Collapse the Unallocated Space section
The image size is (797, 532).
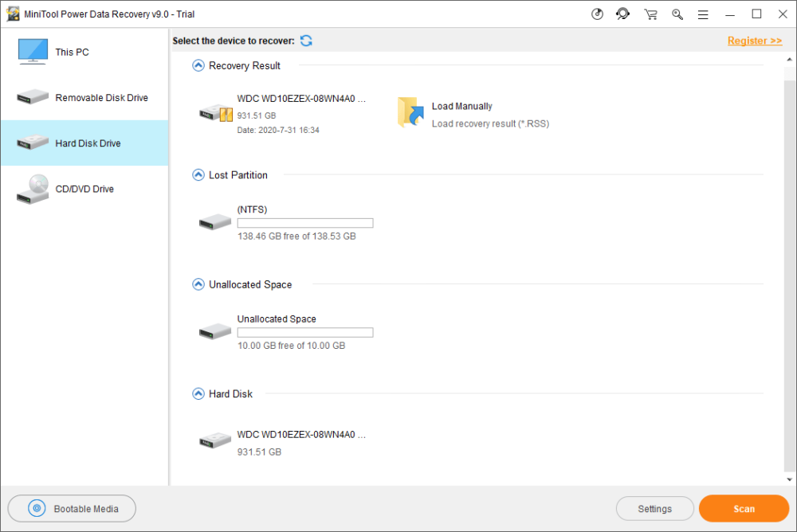click(x=198, y=284)
